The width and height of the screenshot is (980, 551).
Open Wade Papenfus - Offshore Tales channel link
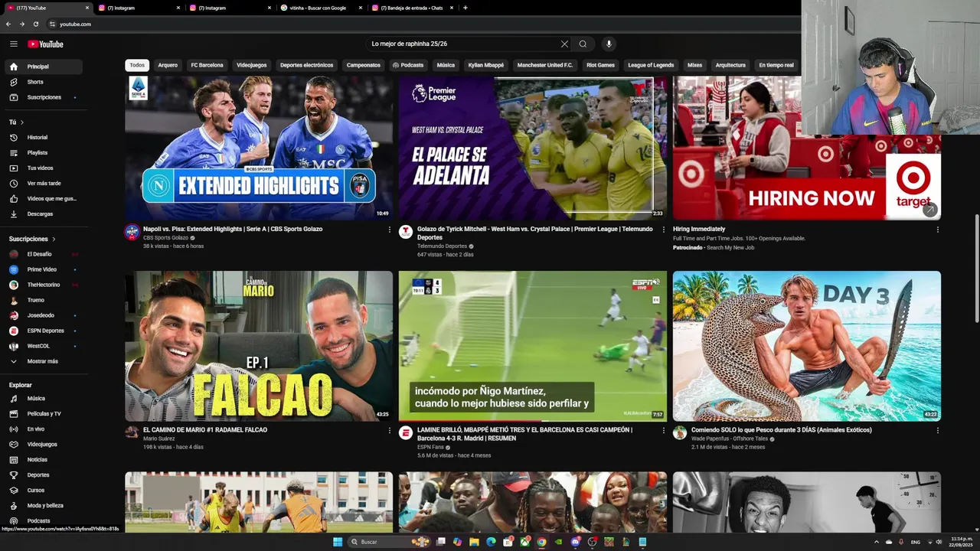click(x=728, y=439)
